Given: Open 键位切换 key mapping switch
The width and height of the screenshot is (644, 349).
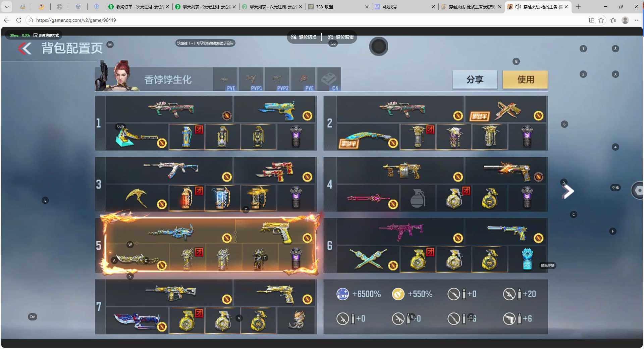Looking at the screenshot, I should [x=304, y=37].
